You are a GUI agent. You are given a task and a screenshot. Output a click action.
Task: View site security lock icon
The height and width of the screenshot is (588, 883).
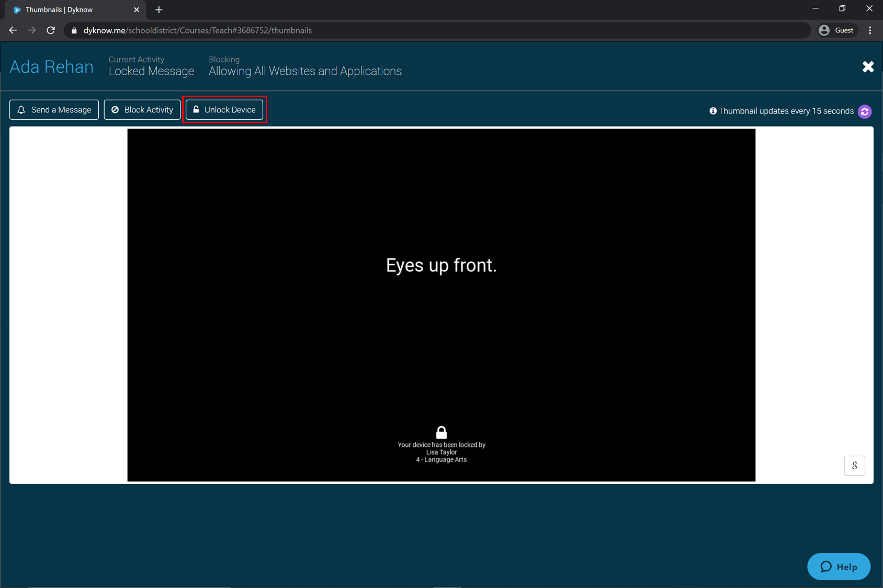point(74,30)
